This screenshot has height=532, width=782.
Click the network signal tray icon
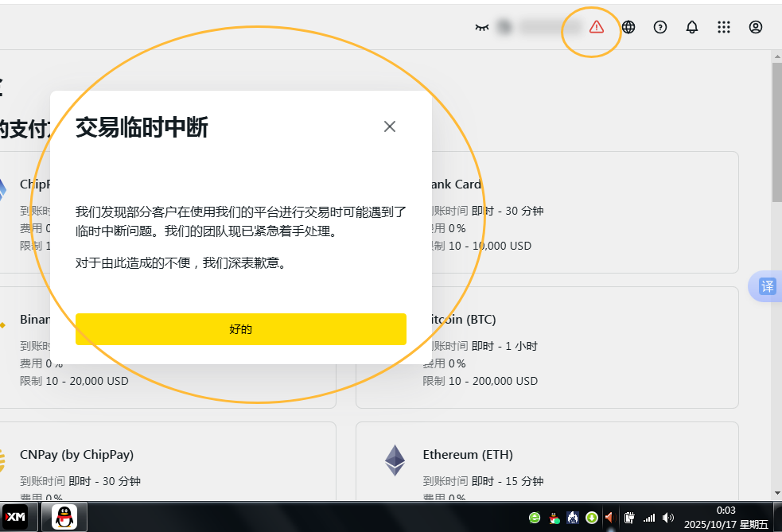click(x=649, y=518)
